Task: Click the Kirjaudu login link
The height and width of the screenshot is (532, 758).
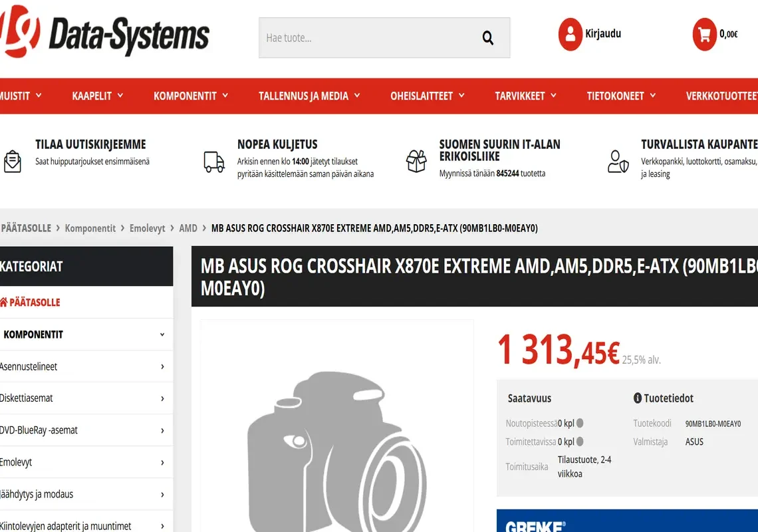Action: pos(603,34)
